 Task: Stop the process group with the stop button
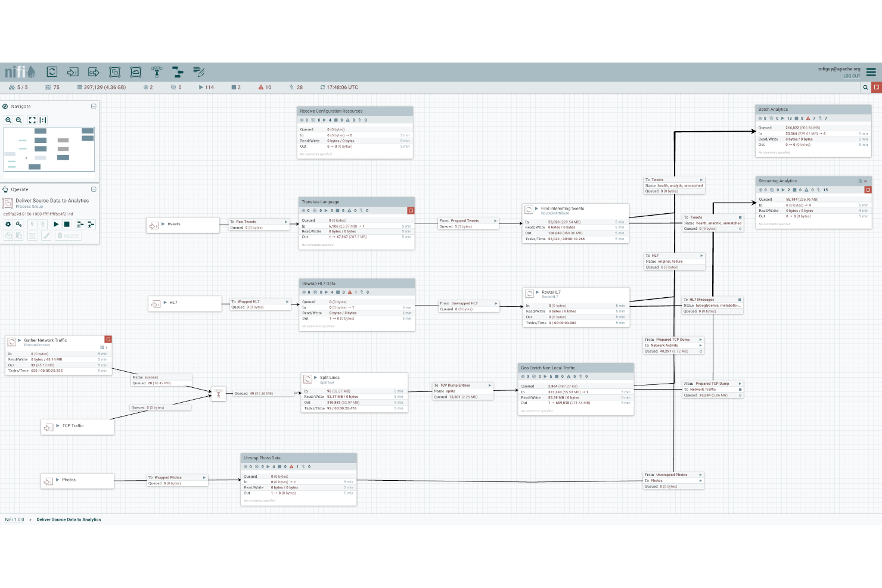(67, 224)
